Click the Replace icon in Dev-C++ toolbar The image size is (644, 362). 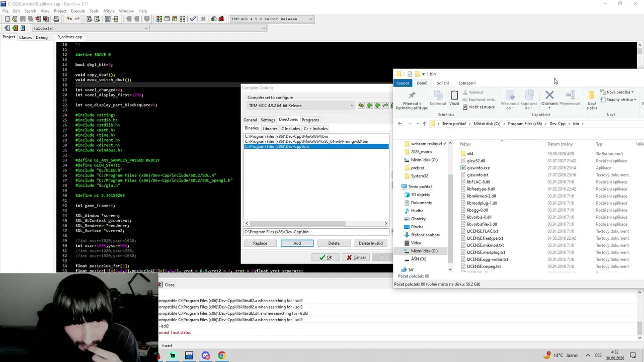[97, 19]
